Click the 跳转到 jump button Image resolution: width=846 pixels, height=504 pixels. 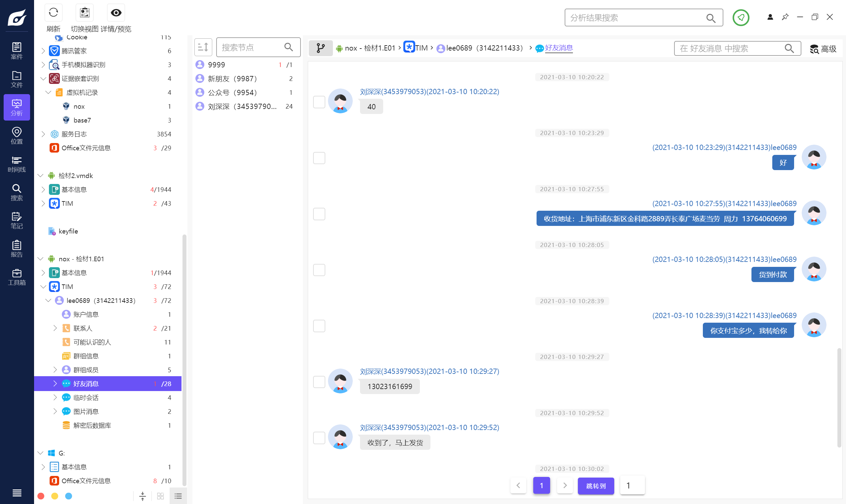[595, 486]
